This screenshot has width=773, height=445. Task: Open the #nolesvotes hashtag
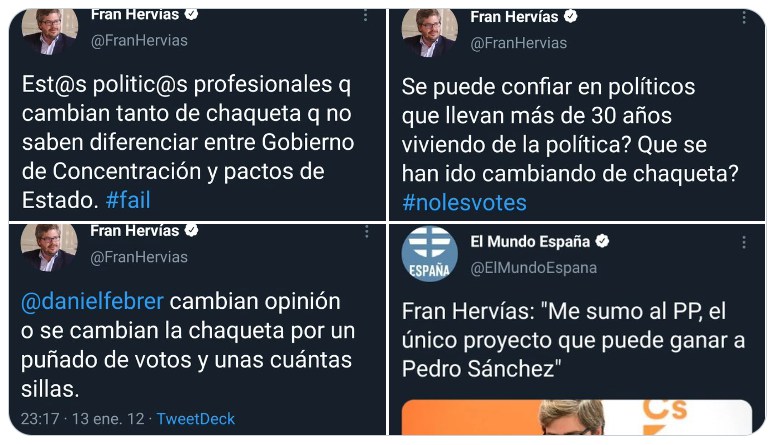click(x=464, y=203)
